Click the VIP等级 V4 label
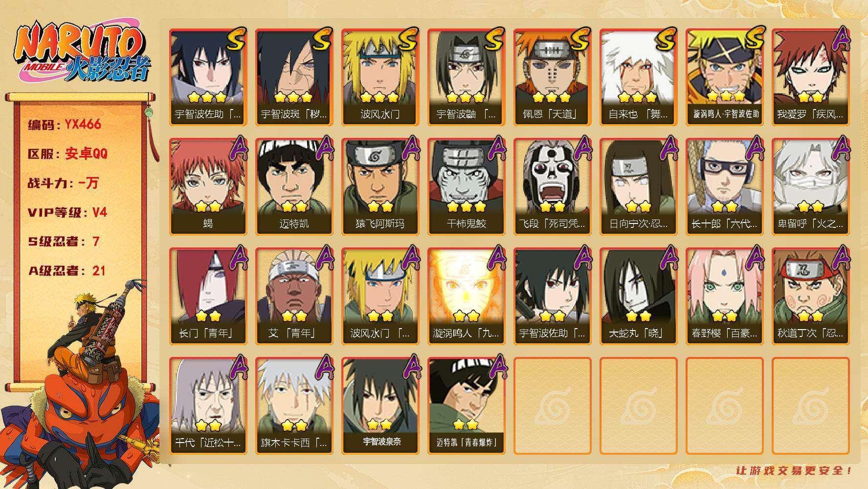Viewport: 868px width, 489px height. tap(67, 212)
